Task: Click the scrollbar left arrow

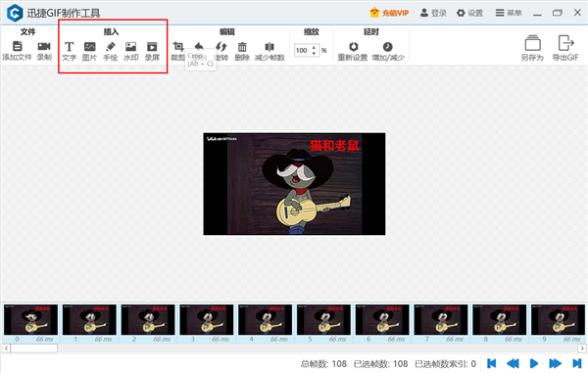Action: [6, 349]
